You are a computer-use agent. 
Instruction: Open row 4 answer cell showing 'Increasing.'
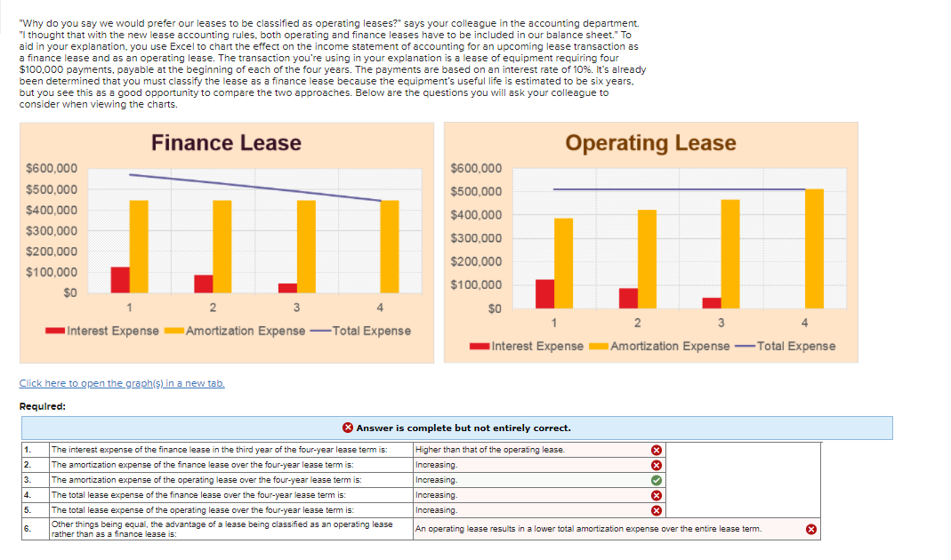[x=539, y=495]
